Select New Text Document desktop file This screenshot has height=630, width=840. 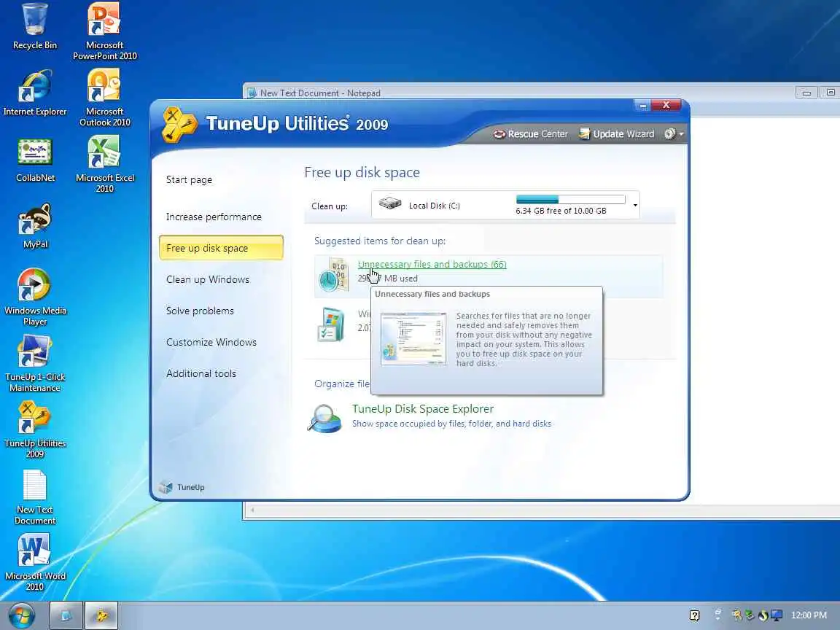coord(35,497)
